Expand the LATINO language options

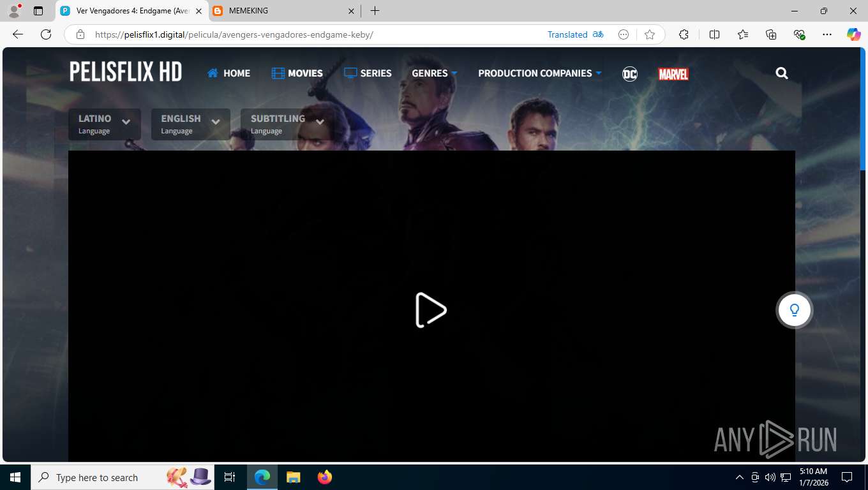105,124
